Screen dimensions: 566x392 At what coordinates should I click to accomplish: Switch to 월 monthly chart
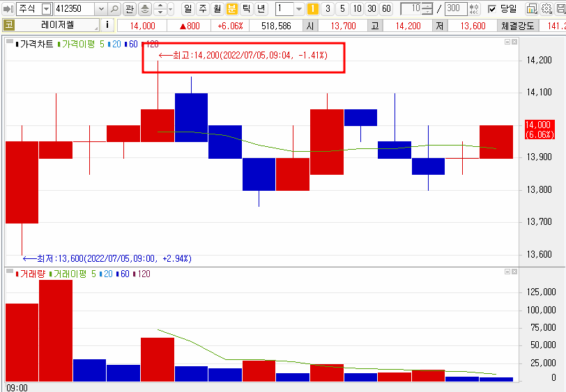pyautogui.click(x=217, y=8)
